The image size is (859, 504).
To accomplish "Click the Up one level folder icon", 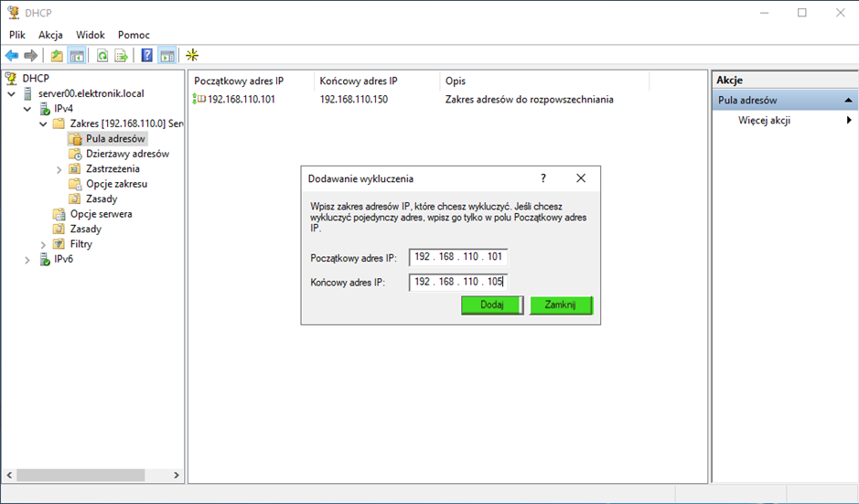I will point(57,56).
